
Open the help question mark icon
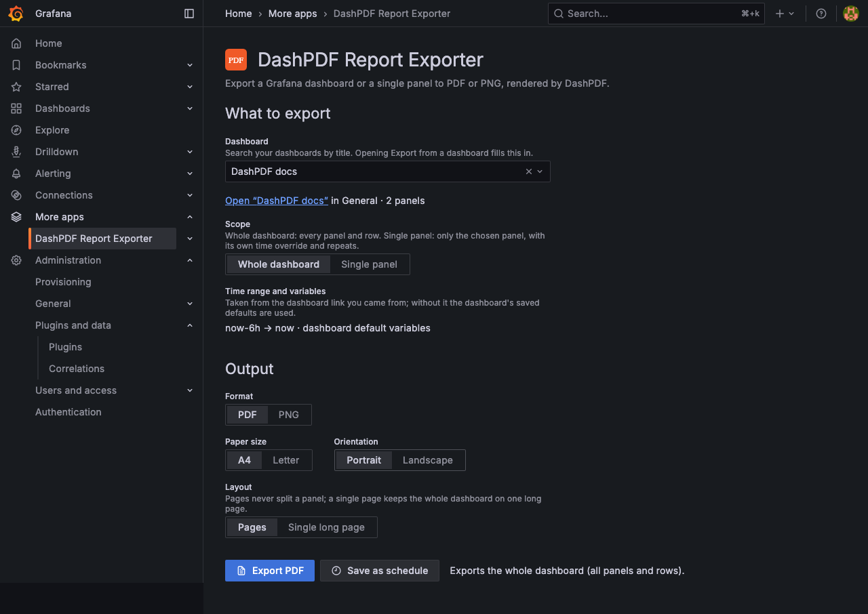[x=821, y=14]
